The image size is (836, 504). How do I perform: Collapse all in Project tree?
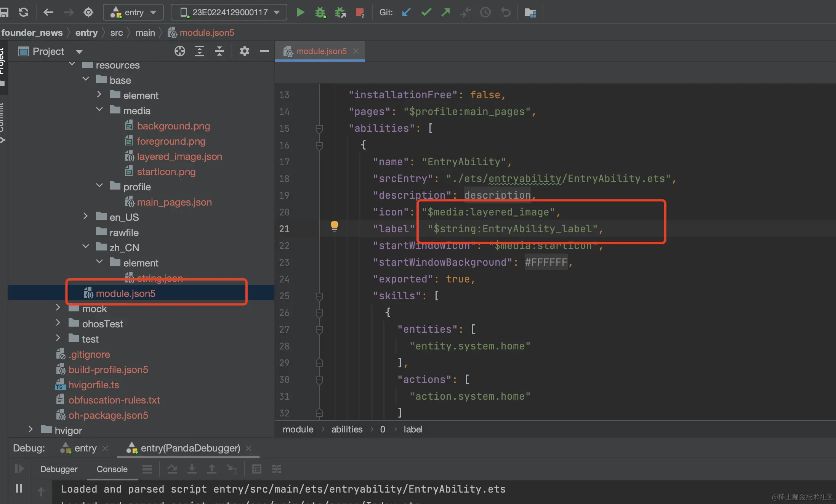(219, 51)
